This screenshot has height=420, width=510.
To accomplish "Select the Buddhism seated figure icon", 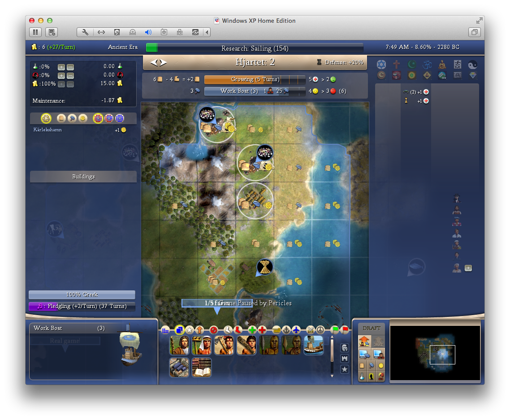I will (x=442, y=65).
